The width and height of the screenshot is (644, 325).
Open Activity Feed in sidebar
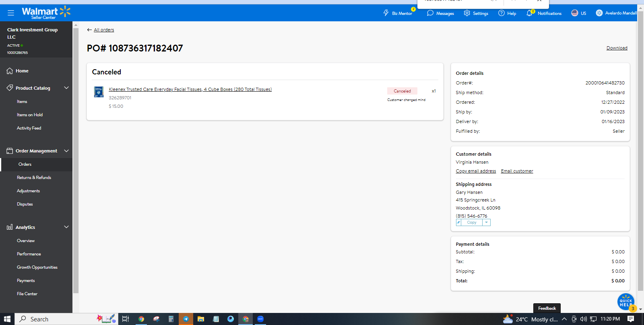coord(29,128)
